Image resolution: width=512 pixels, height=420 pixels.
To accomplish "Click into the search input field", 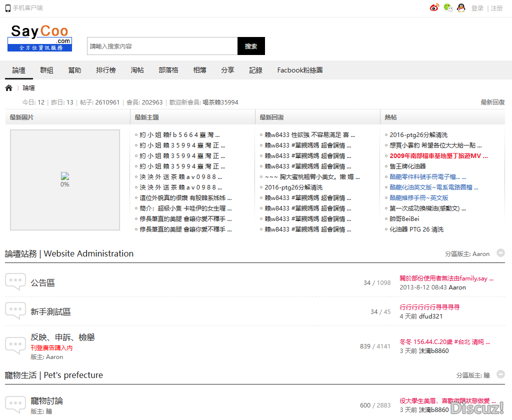I will pos(162,46).
